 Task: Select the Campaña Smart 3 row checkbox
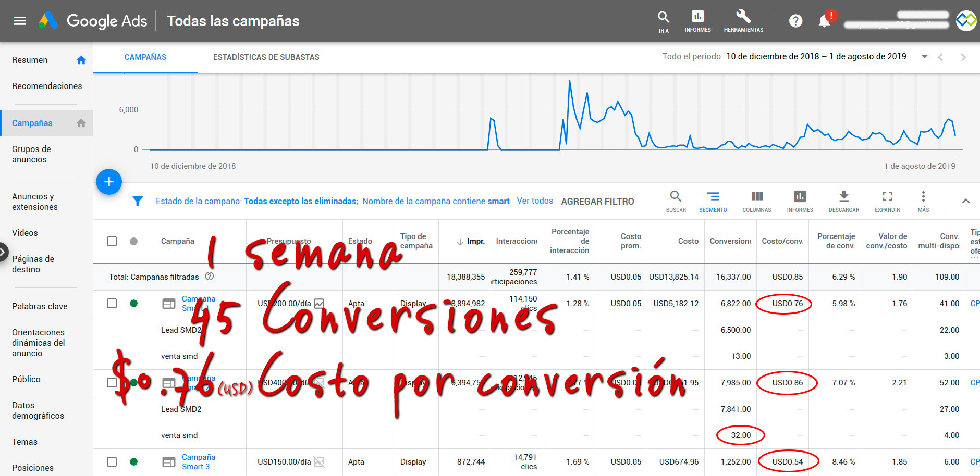click(x=112, y=461)
